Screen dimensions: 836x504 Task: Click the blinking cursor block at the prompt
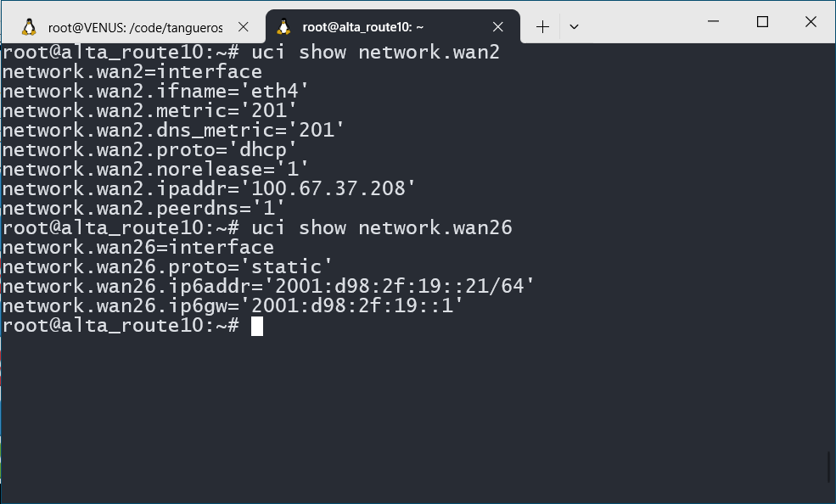coord(257,326)
